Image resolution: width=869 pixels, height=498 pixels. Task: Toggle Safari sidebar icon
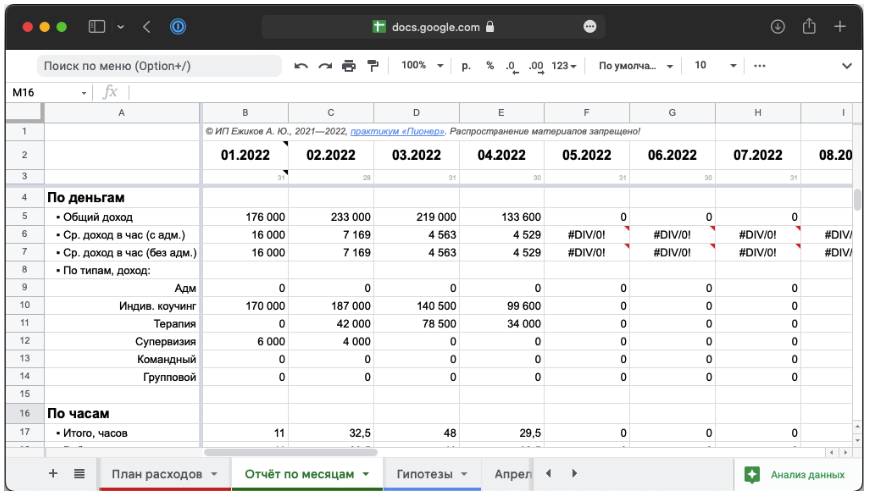tap(97, 27)
